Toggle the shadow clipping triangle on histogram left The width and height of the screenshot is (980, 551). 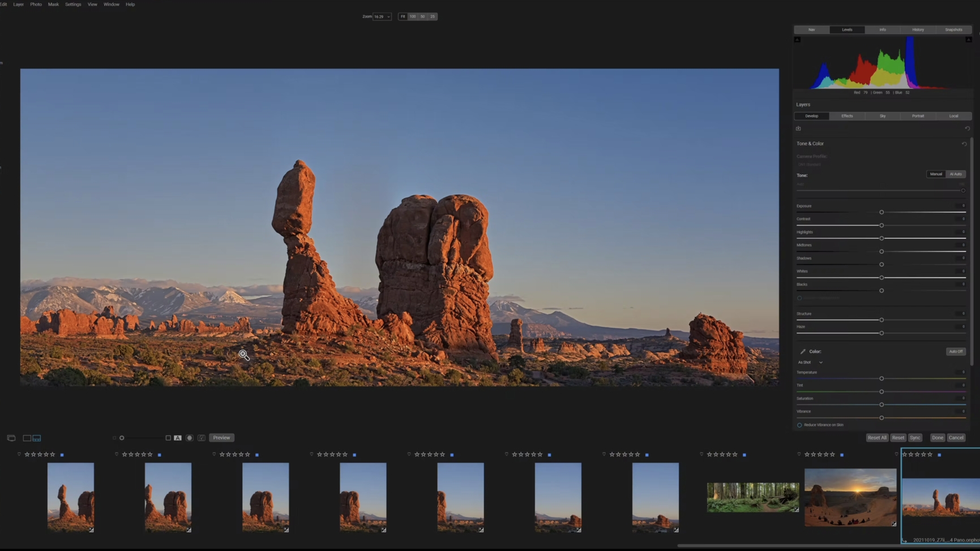(x=797, y=40)
